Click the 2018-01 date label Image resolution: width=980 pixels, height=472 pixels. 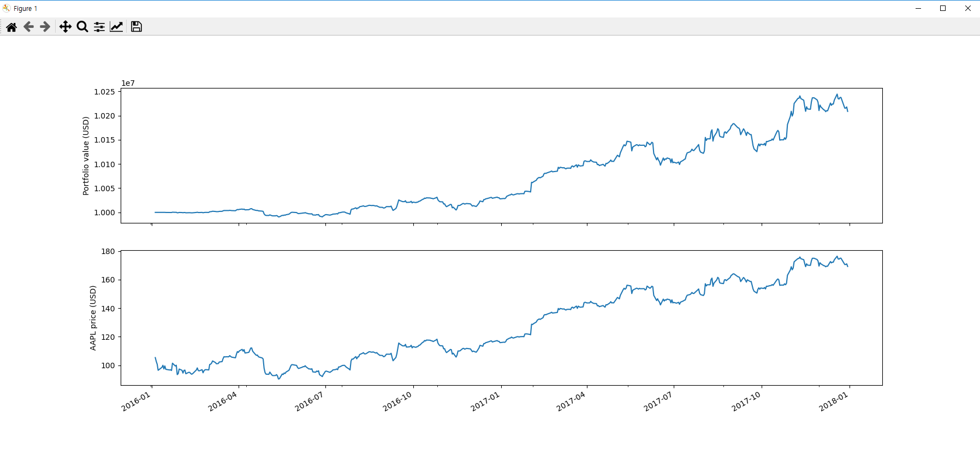(833, 402)
